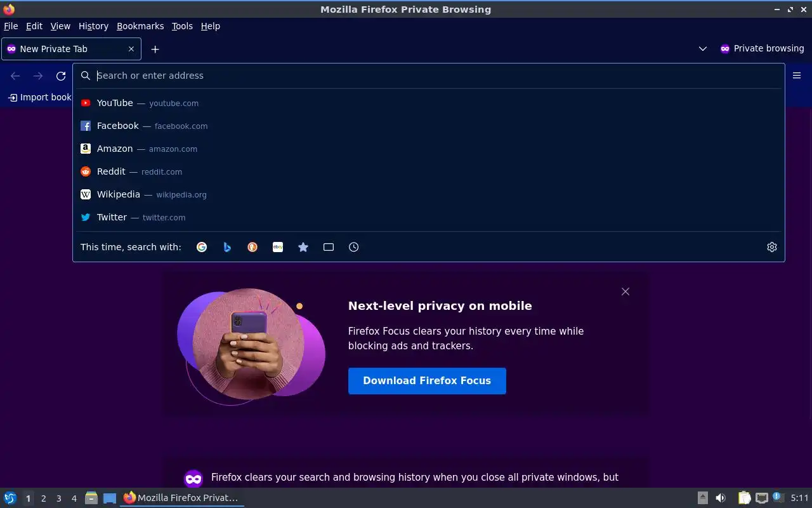Screen dimensions: 812x508
Task: Dismiss the Firefox Focus promo
Action: coord(625,291)
